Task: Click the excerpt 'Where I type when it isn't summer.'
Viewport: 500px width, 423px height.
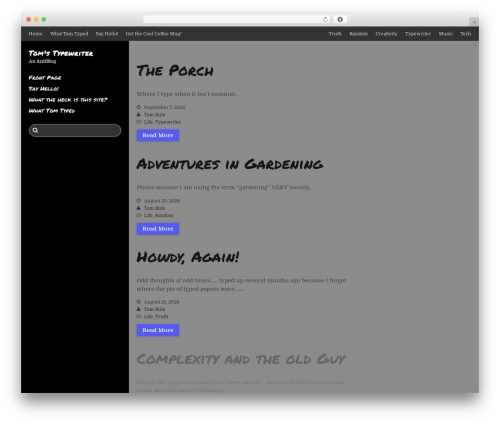Action: click(187, 94)
